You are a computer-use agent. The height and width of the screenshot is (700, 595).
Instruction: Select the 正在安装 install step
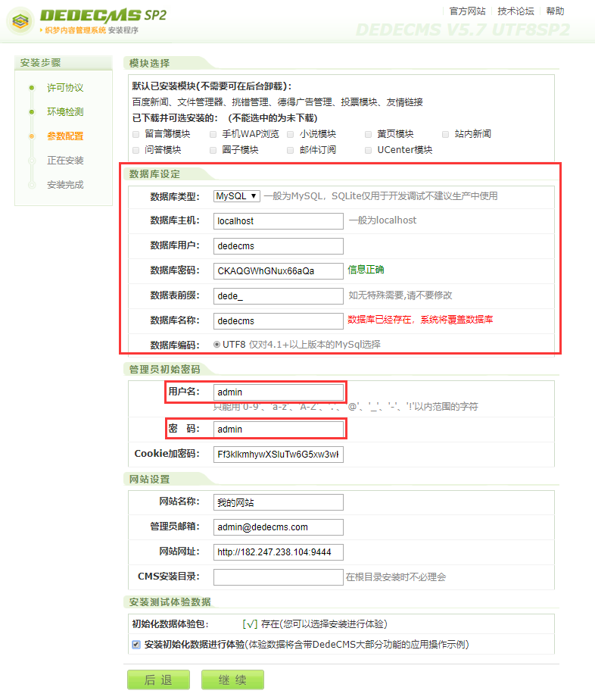coord(65,161)
